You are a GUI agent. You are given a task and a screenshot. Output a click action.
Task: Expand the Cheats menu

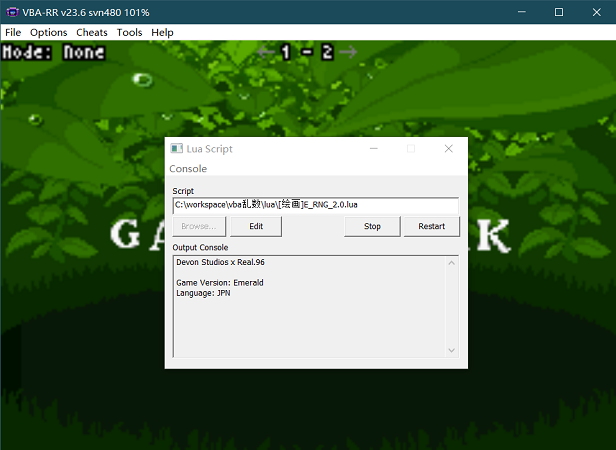click(92, 32)
